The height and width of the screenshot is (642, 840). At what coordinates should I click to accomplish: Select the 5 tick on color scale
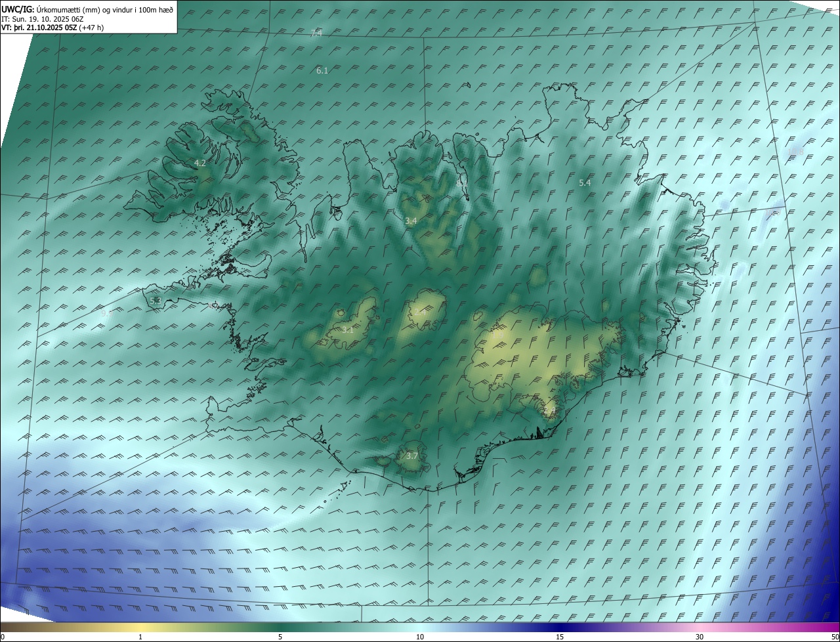(280, 637)
